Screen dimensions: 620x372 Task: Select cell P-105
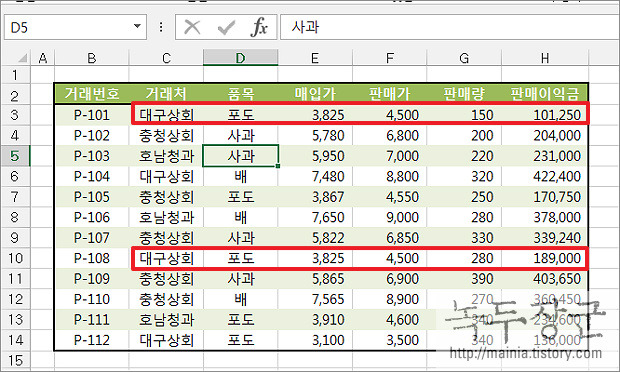point(92,196)
